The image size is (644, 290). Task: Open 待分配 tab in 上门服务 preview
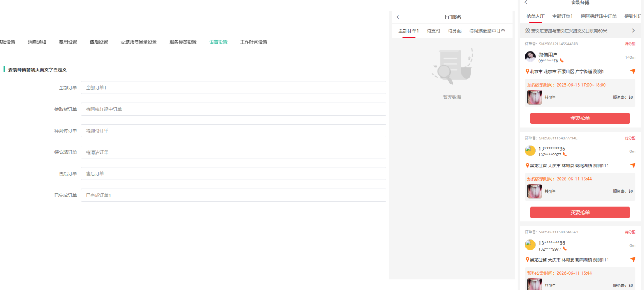455,31
